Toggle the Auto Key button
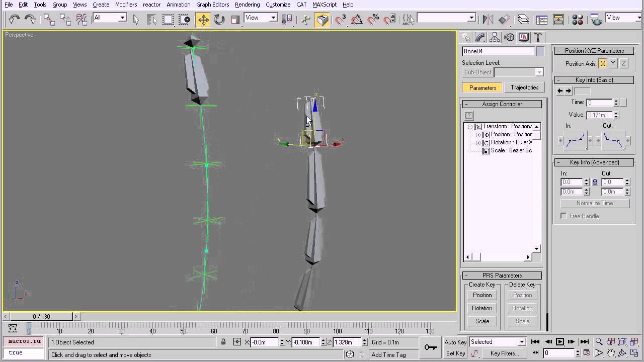 pos(455,342)
